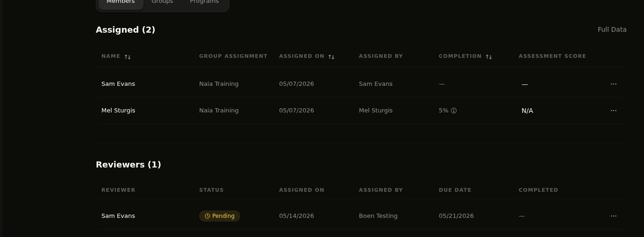This screenshot has width=644, height=237.
Task: Click the 05/21/2026 due date
Action: click(456, 216)
